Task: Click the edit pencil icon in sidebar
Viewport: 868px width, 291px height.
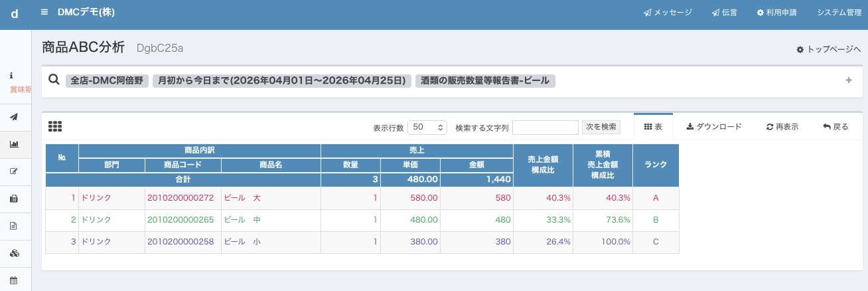Action: coord(14,171)
